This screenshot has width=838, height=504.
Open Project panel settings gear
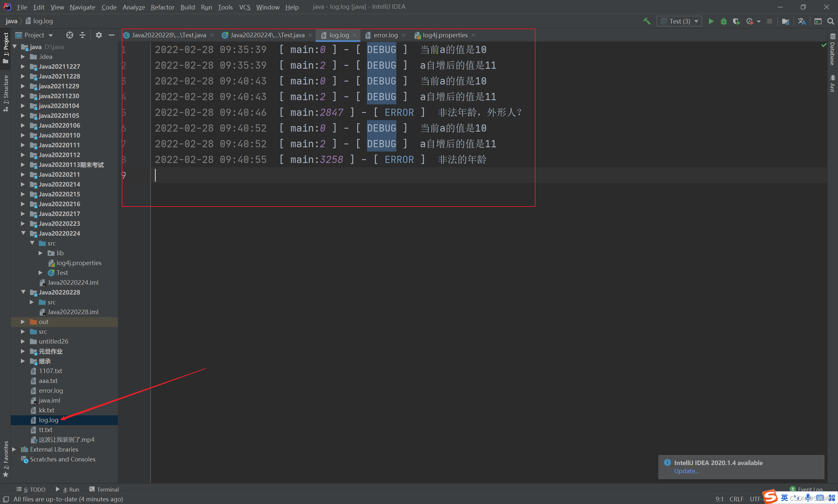[99, 35]
